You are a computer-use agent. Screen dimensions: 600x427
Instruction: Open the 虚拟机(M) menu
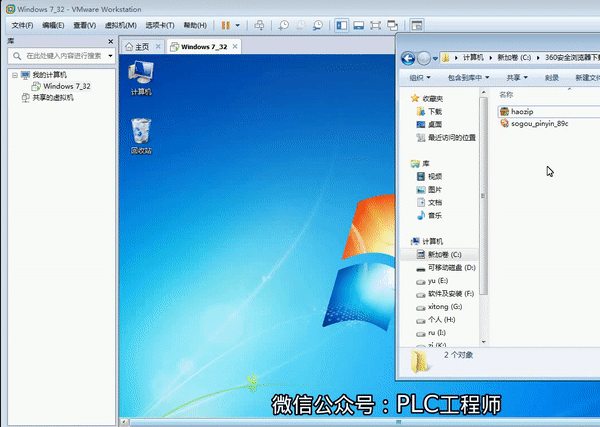121,26
